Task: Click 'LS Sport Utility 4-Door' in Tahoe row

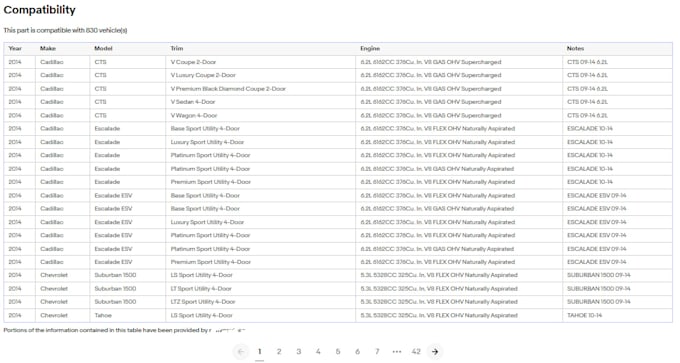Action: point(260,315)
